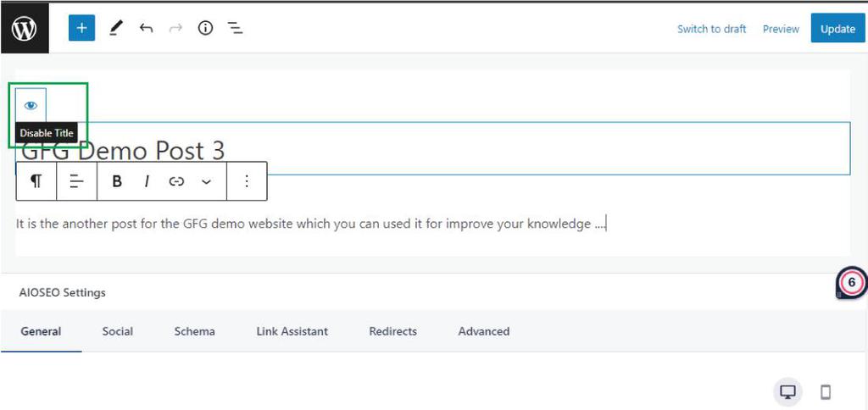This screenshot has width=868, height=410.
Task: Click the Update button
Action: click(x=837, y=29)
